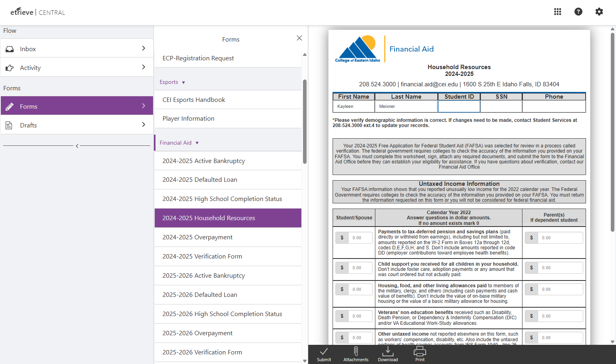Viewport: 616px width, 364px height.
Task: Open 2024-2025 Defaulted Loan form
Action: pyautogui.click(x=228, y=180)
